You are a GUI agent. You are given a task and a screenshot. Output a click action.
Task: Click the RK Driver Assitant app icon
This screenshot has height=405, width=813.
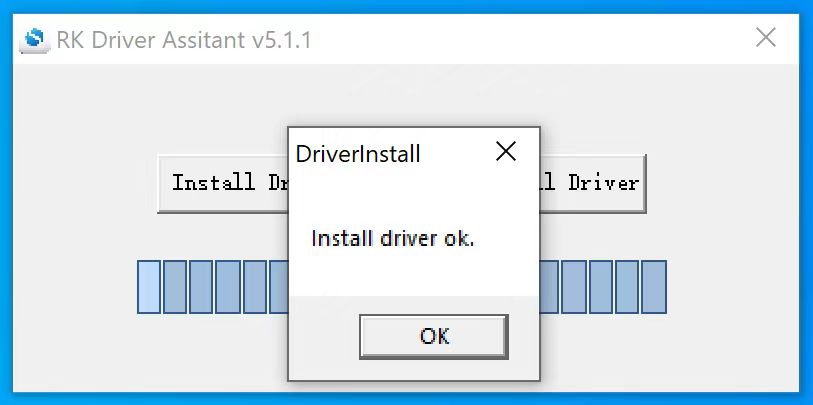[x=34, y=40]
